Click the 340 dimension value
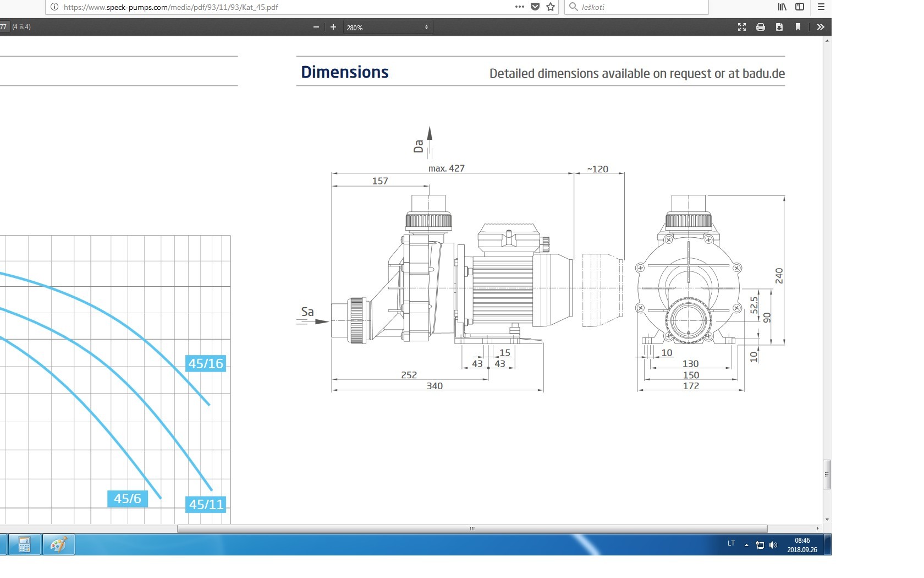 point(435,386)
